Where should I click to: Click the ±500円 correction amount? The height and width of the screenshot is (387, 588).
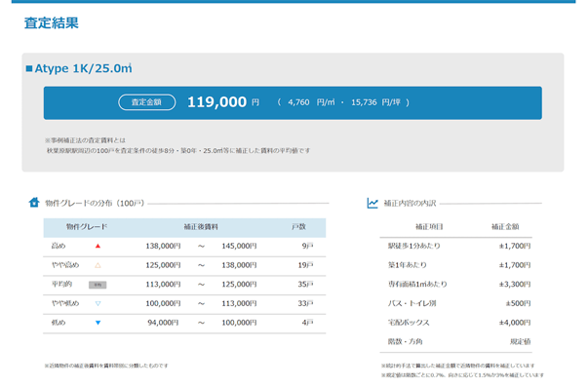point(518,303)
